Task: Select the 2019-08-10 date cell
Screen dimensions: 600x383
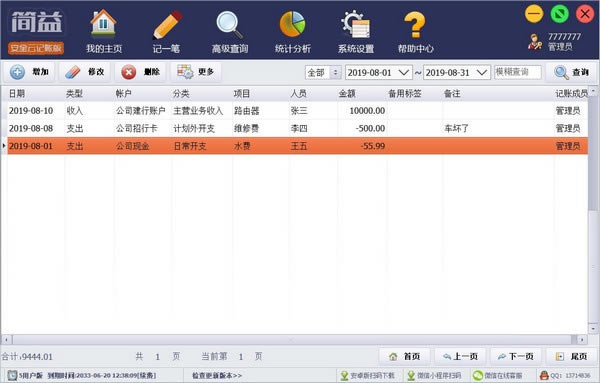Action: tap(31, 111)
